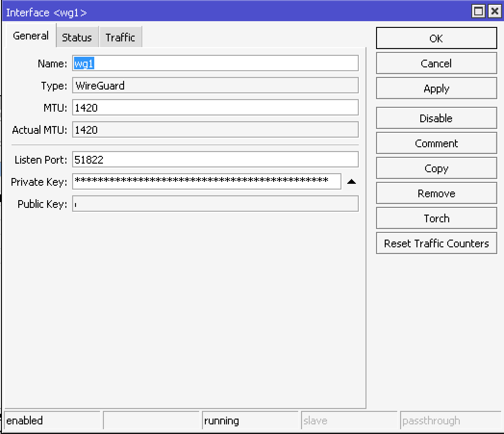Cancel the interface dialog

coord(437,64)
